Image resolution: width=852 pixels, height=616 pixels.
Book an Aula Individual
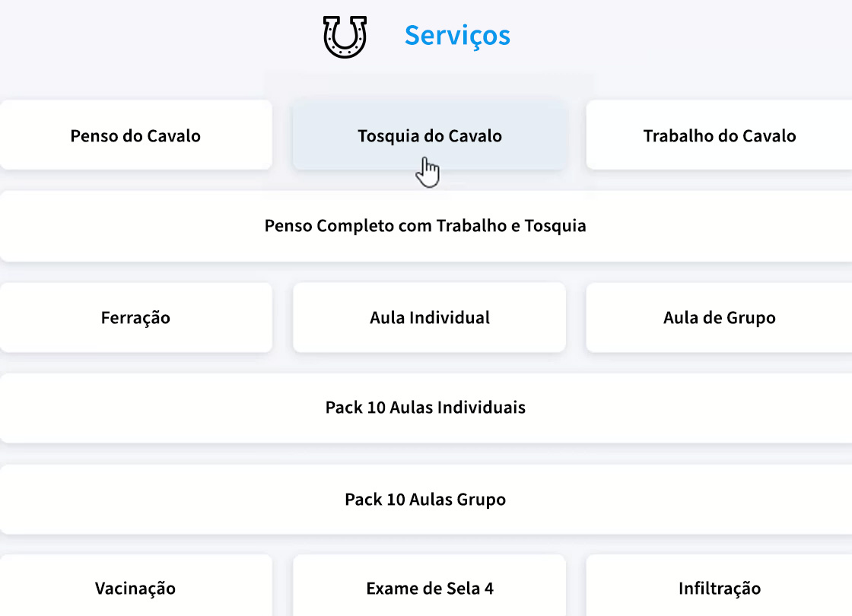coord(429,317)
